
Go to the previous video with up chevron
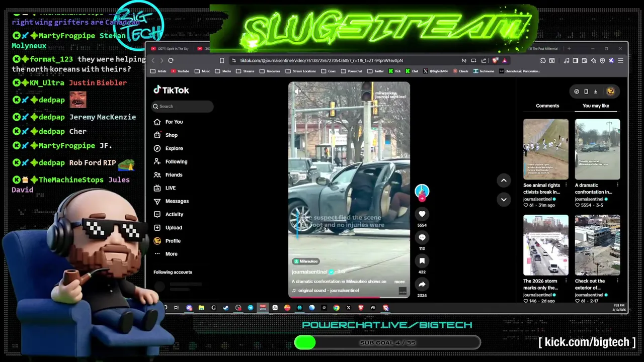click(504, 180)
